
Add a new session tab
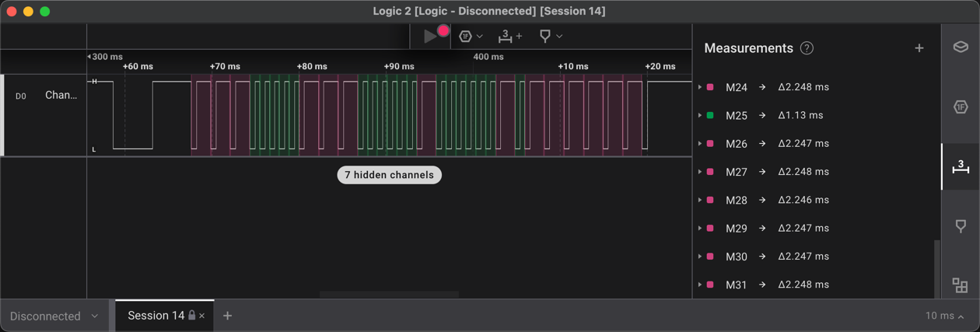click(227, 316)
